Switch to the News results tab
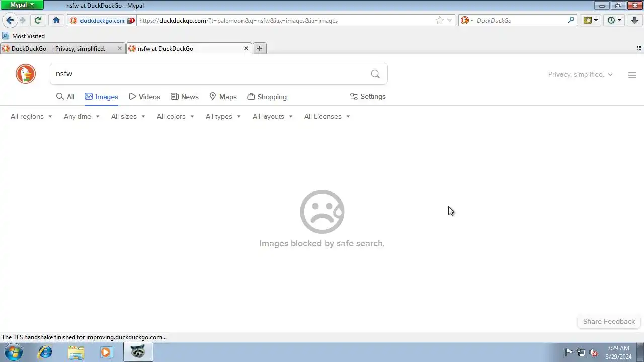644x362 pixels. 185,97
